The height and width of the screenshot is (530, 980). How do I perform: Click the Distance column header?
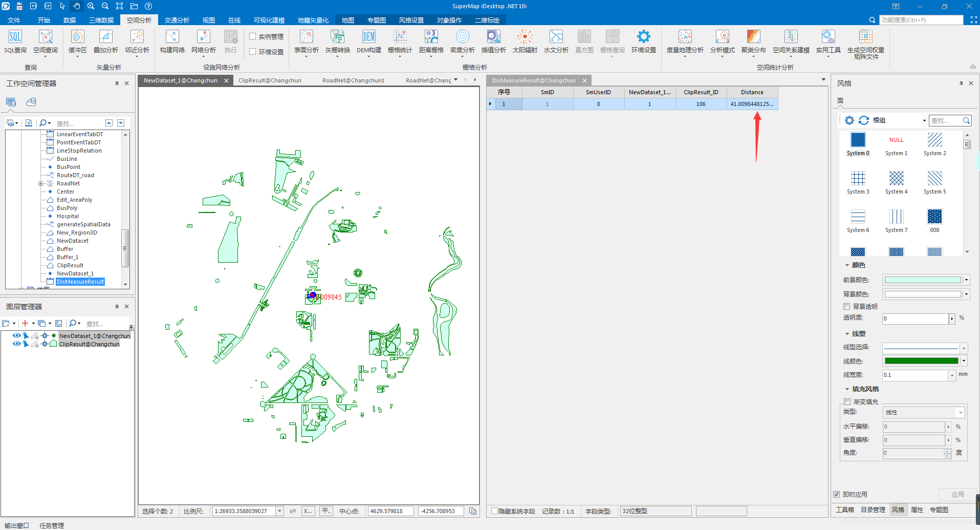[x=752, y=92]
